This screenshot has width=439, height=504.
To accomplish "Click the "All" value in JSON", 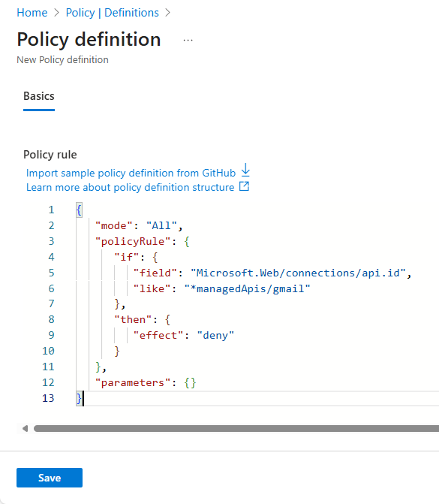I will coord(161,225).
